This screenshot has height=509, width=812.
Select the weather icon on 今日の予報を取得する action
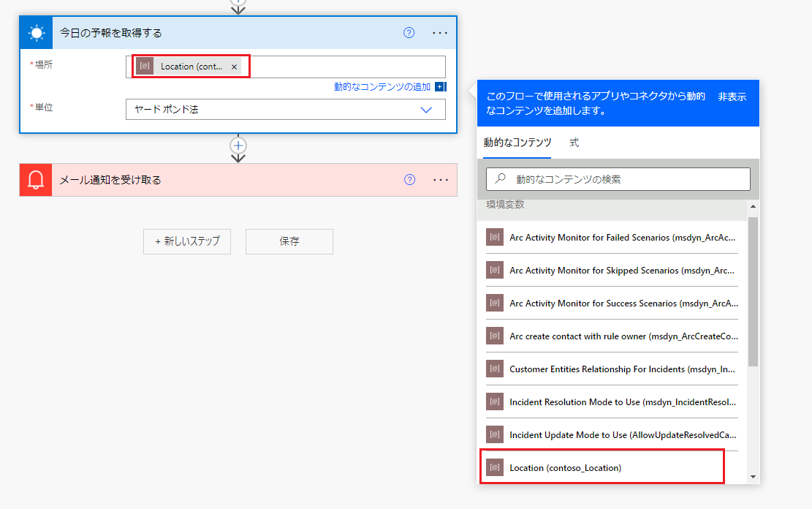pos(36,32)
